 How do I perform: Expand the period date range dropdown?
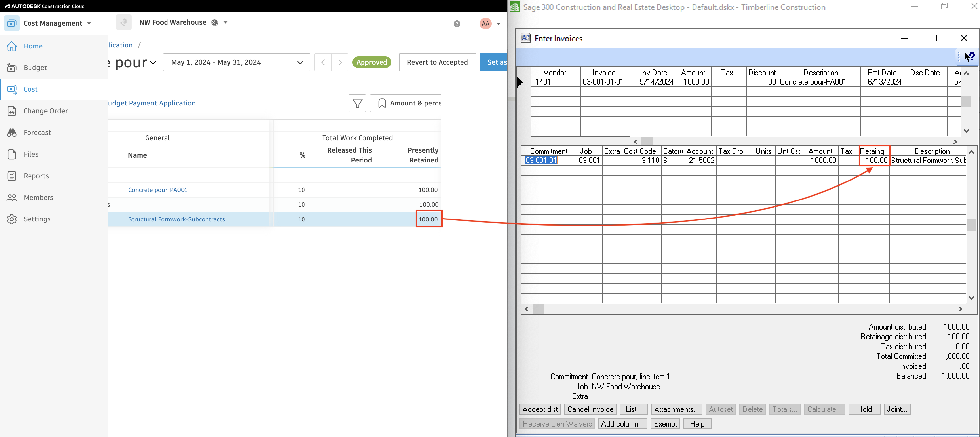(301, 62)
